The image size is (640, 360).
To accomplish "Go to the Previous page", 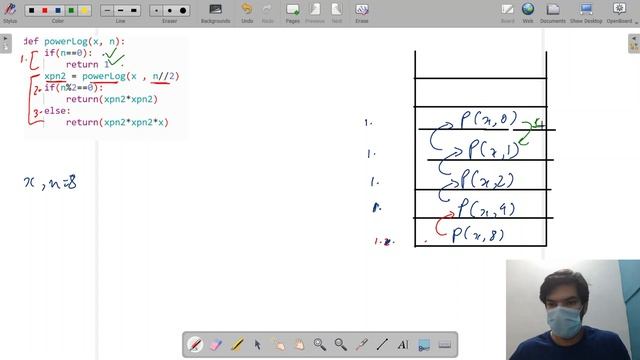I will click(x=315, y=13).
